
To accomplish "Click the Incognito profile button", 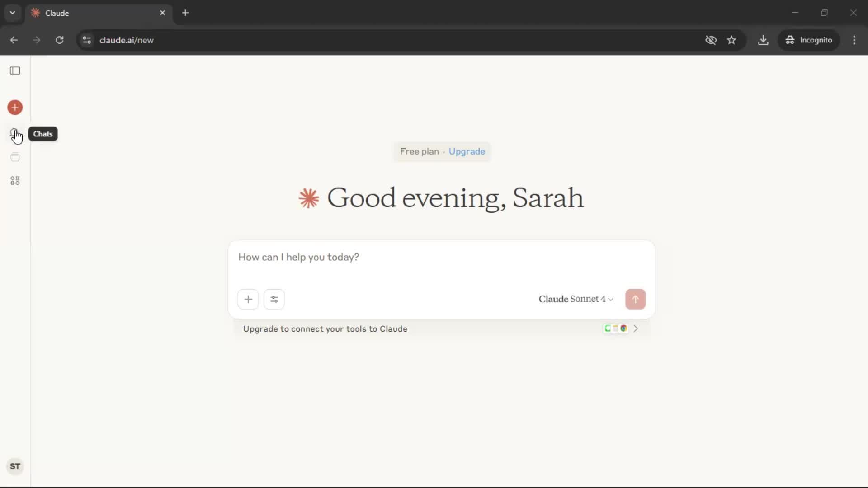I will pyautogui.click(x=809, y=40).
